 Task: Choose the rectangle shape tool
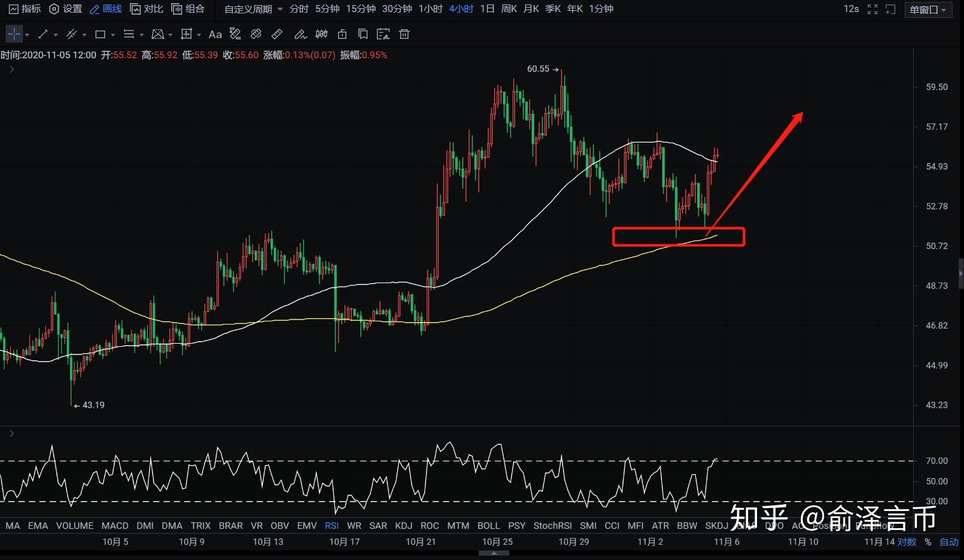click(x=100, y=34)
